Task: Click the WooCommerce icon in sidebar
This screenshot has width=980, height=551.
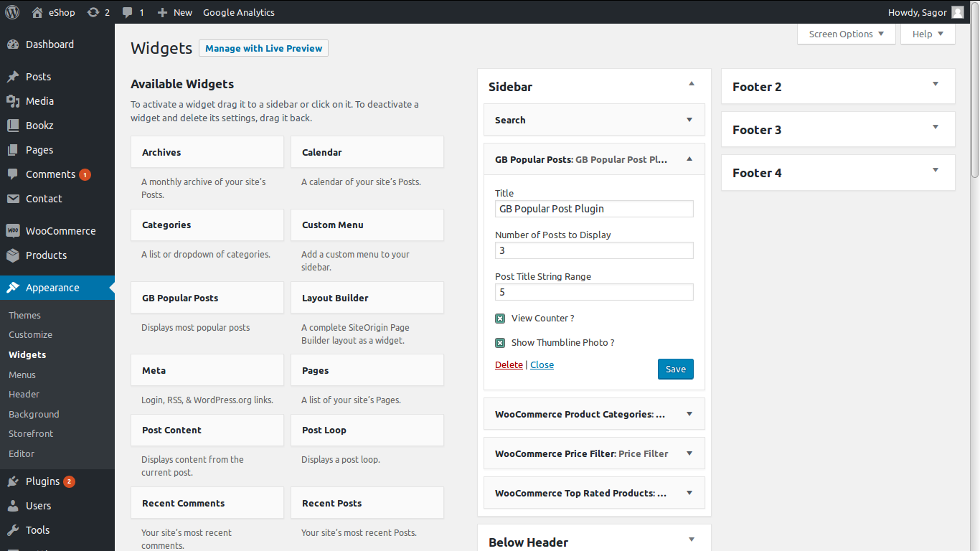Action: [13, 231]
